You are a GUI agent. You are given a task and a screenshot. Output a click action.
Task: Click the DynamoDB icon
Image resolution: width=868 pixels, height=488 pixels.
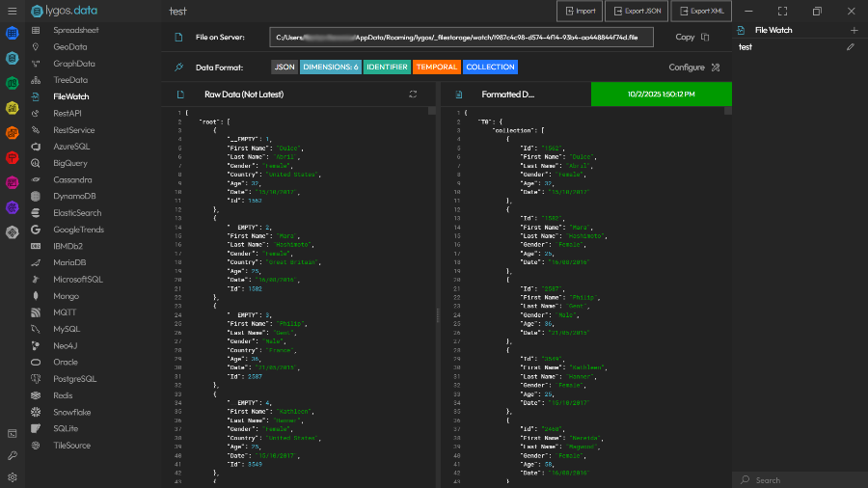click(x=36, y=196)
